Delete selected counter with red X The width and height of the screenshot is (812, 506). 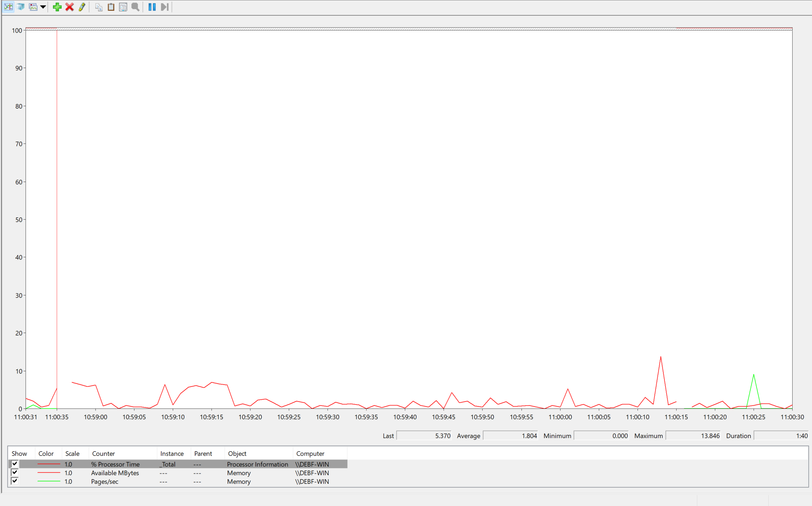point(69,7)
